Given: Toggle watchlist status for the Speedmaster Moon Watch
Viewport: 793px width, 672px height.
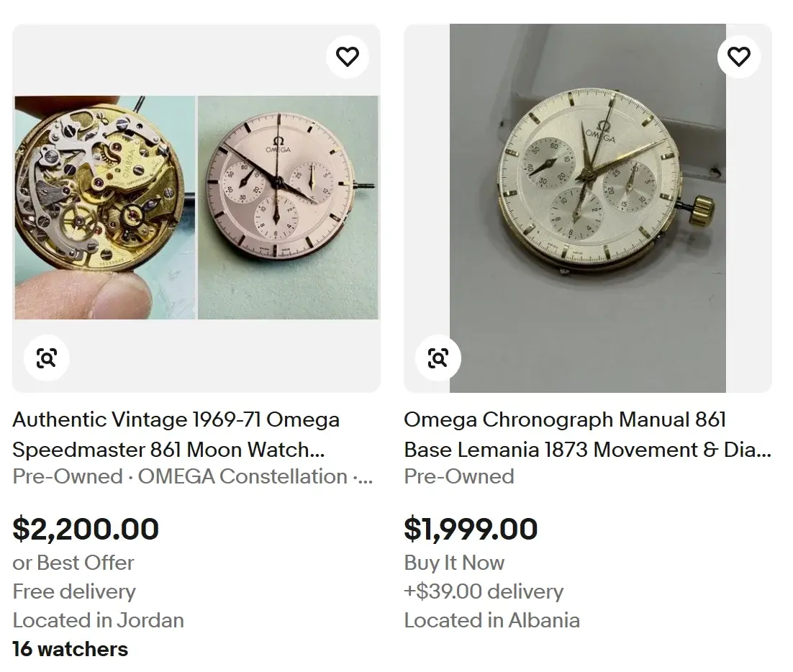Looking at the screenshot, I should (x=348, y=55).
